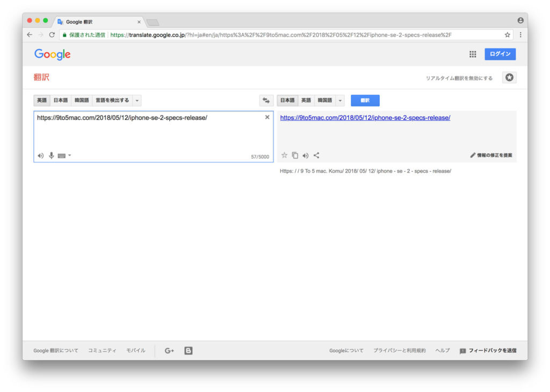The height and width of the screenshot is (392, 550).
Task: Select 日本語 as the source language
Action: (x=61, y=100)
